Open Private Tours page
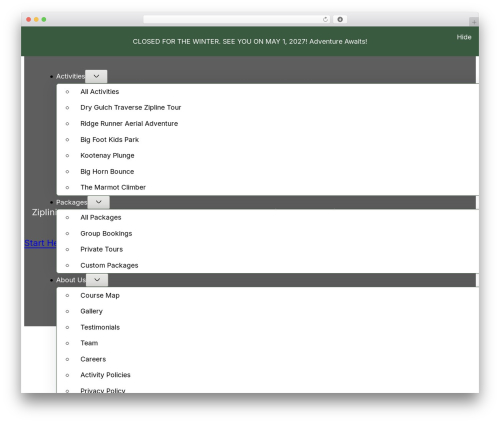This screenshot has height=423, width=500. [x=102, y=249]
